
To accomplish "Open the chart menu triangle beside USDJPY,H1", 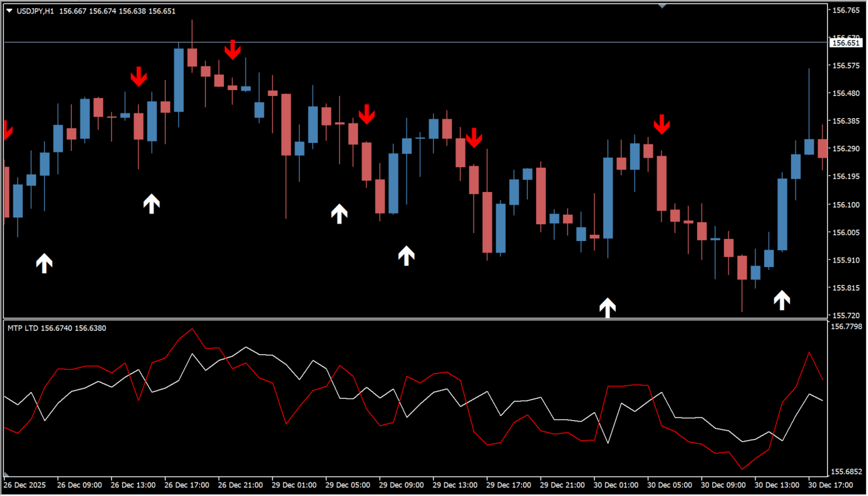I will click(9, 11).
